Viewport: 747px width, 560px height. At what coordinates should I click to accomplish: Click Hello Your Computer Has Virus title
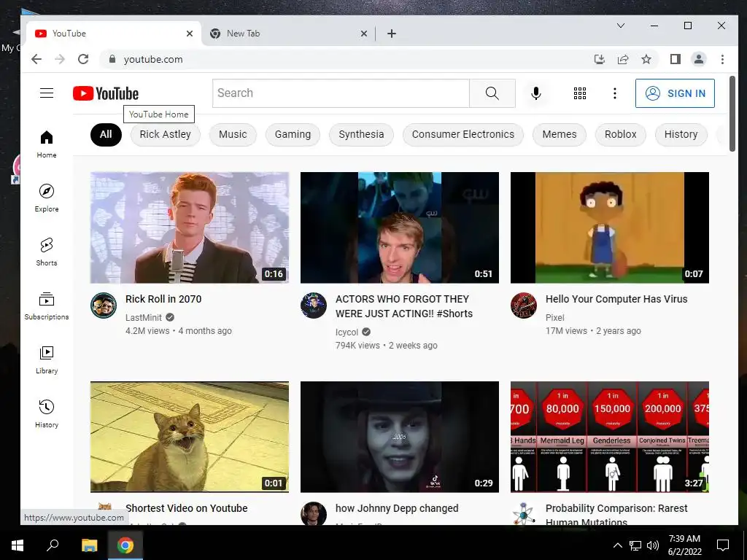(616, 299)
